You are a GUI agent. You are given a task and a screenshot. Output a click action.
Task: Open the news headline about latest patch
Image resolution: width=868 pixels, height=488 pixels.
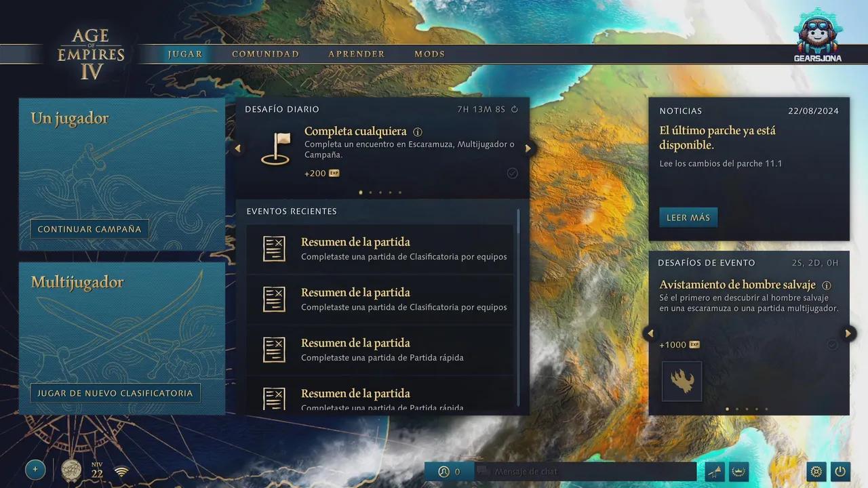717,138
